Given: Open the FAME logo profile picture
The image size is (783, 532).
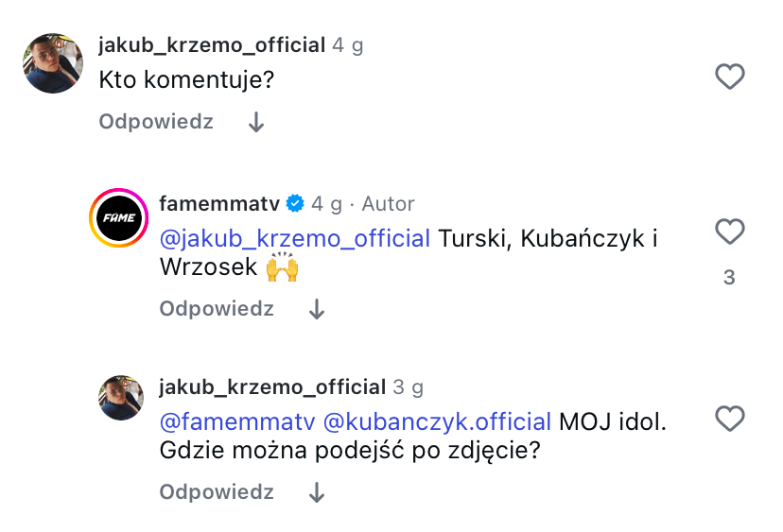Looking at the screenshot, I should [119, 217].
